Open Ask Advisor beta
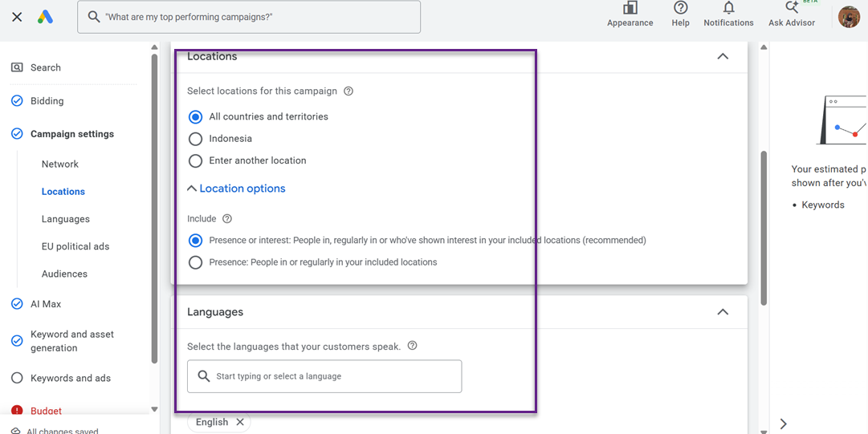The width and height of the screenshot is (868, 434). 792,14
